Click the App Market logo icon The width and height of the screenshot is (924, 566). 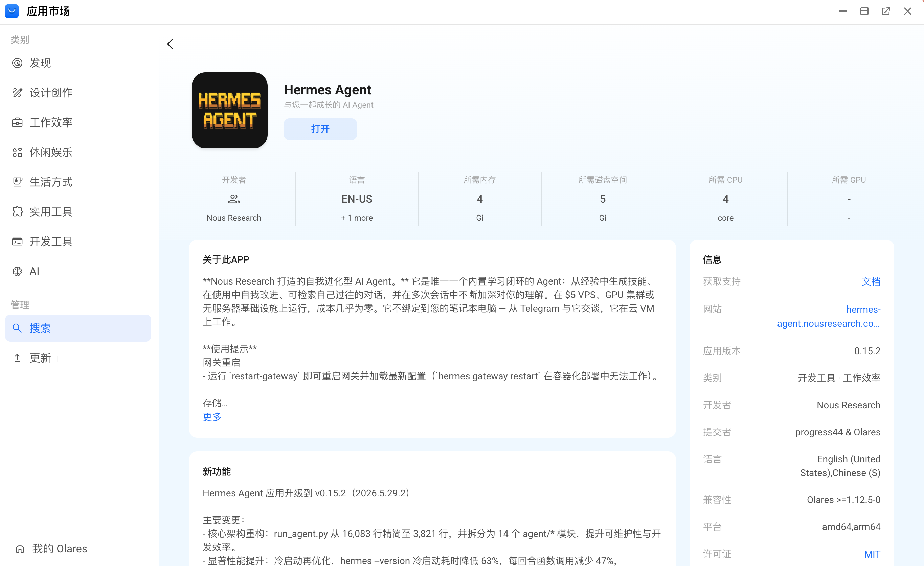pos(12,11)
